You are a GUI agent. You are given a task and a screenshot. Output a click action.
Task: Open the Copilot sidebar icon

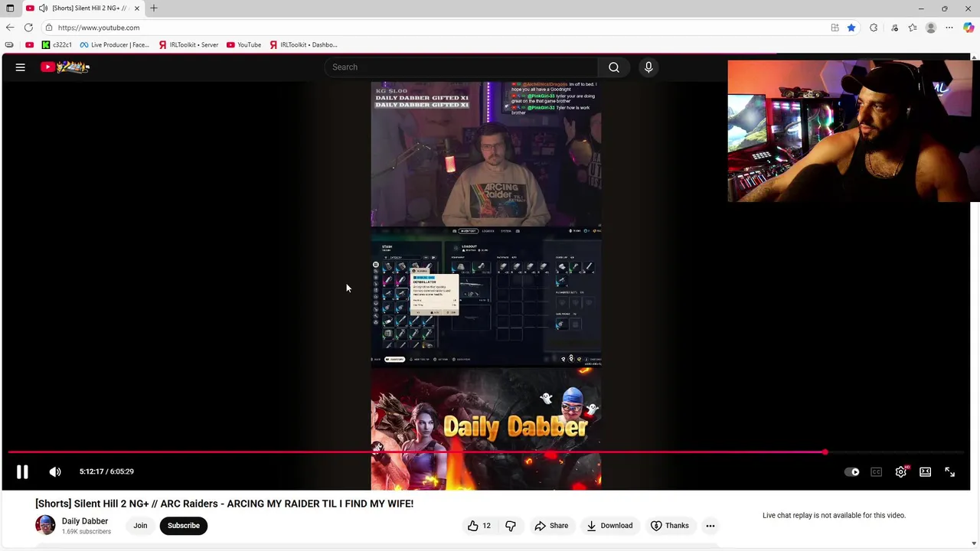click(969, 28)
